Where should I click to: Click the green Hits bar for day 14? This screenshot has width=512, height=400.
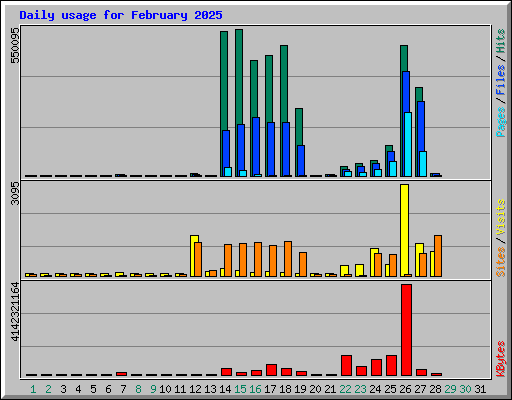point(224,81)
